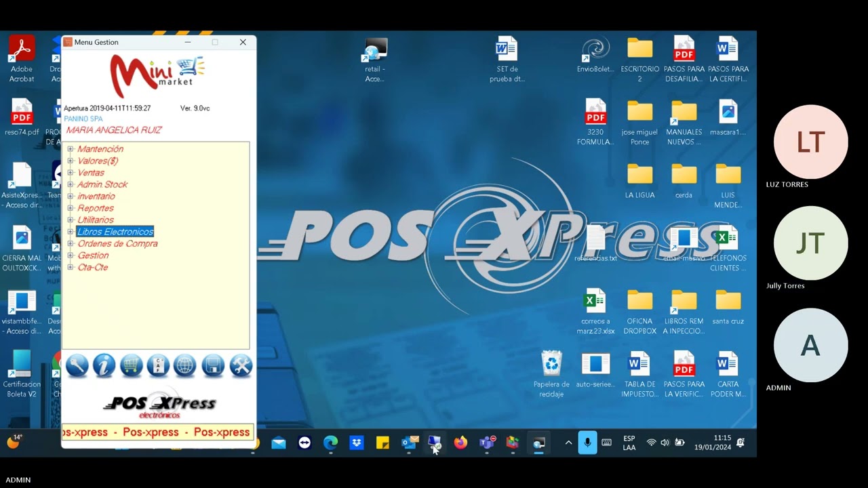The width and height of the screenshot is (868, 488).
Task: Open the blue information icon button
Action: coord(104,366)
